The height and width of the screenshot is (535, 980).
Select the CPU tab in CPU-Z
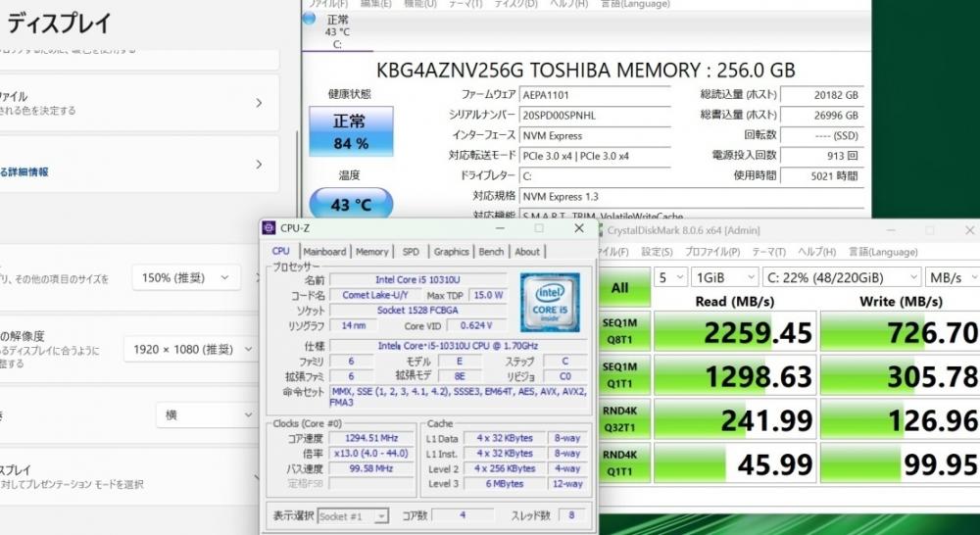(x=280, y=251)
